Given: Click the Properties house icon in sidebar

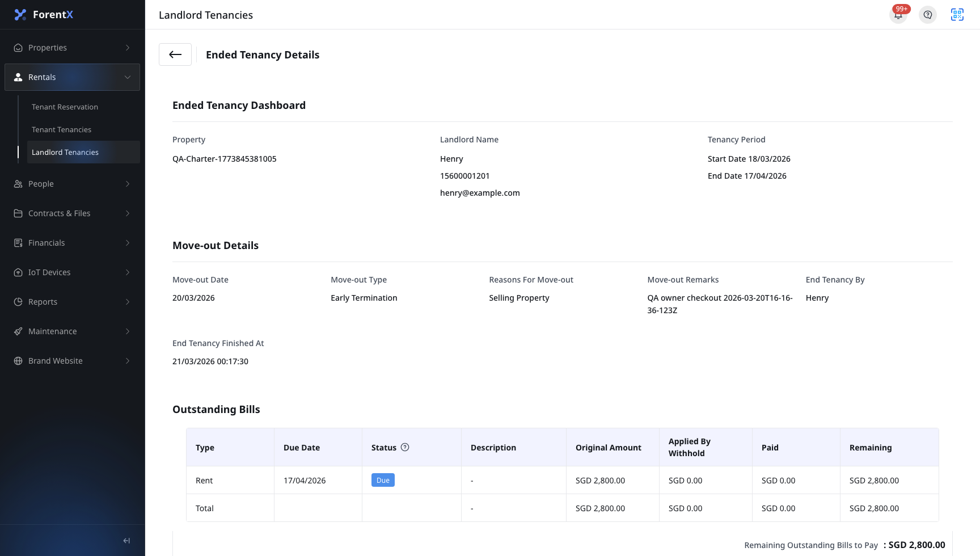Looking at the screenshot, I should (18, 48).
